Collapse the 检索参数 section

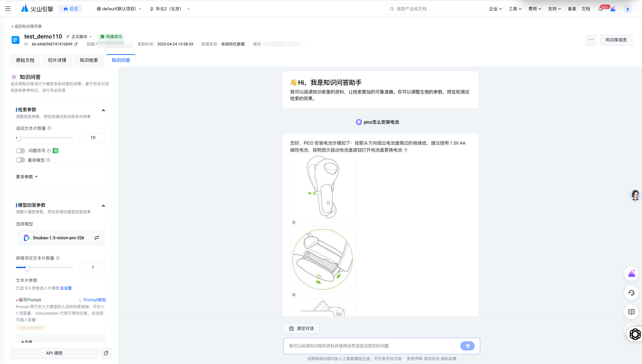tap(103, 110)
